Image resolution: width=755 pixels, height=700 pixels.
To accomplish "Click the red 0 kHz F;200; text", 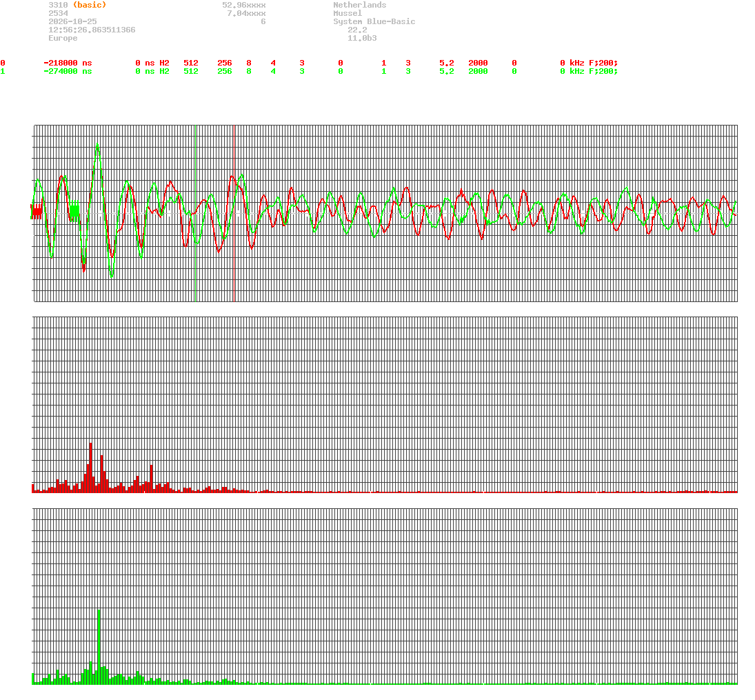I will click(588, 63).
